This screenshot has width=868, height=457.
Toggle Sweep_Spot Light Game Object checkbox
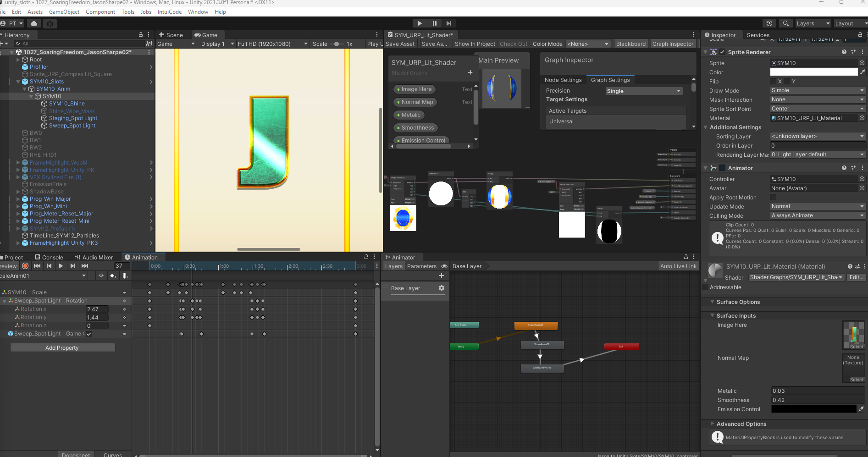pyautogui.click(x=89, y=334)
